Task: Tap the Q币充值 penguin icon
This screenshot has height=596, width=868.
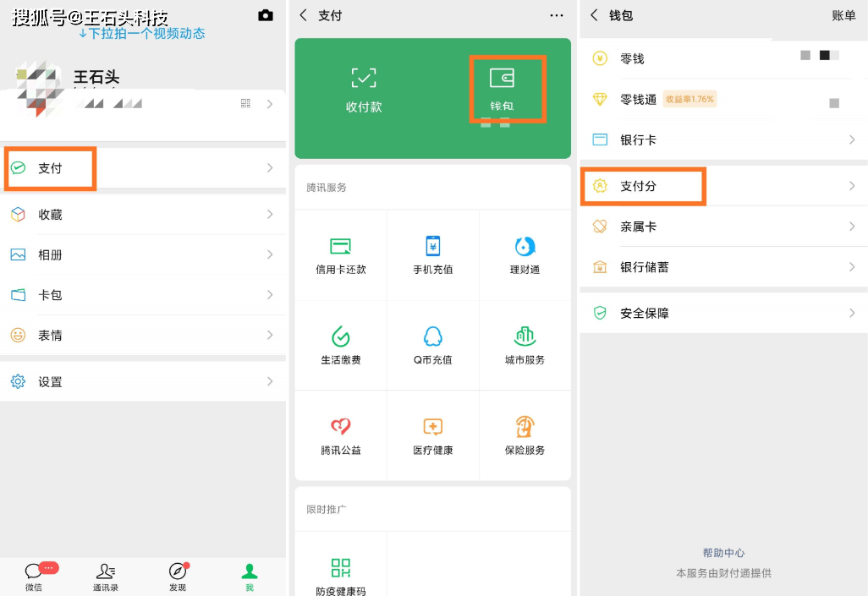Action: pos(432,336)
